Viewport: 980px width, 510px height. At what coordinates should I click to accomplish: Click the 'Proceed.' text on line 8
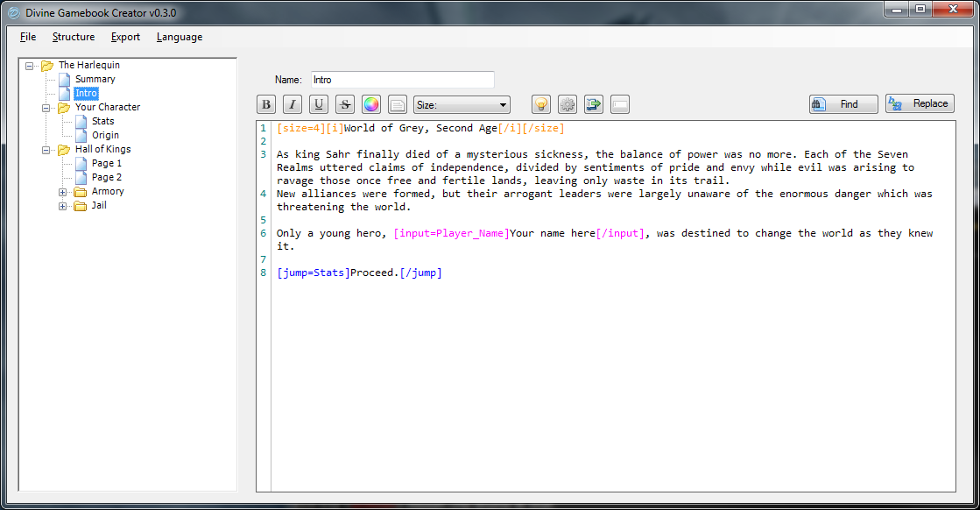click(x=375, y=273)
